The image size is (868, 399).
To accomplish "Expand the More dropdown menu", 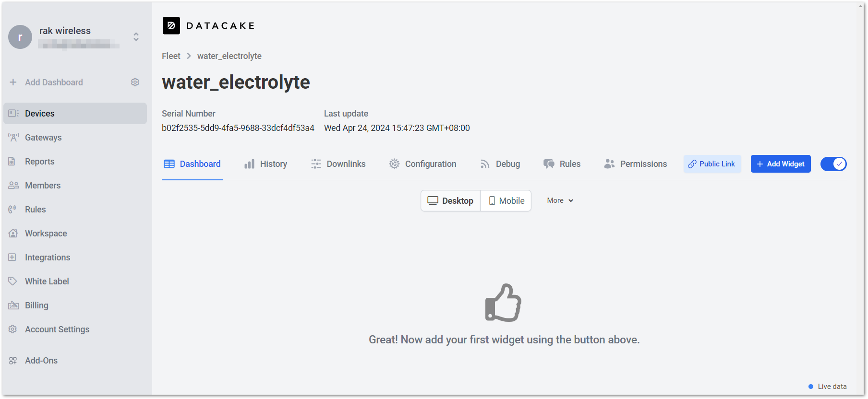I will (560, 200).
